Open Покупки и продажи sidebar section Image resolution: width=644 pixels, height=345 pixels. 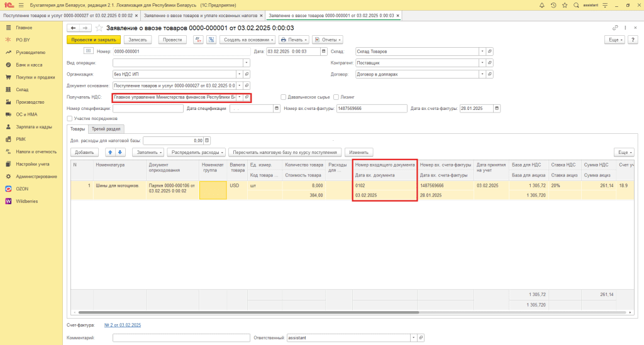click(x=35, y=77)
